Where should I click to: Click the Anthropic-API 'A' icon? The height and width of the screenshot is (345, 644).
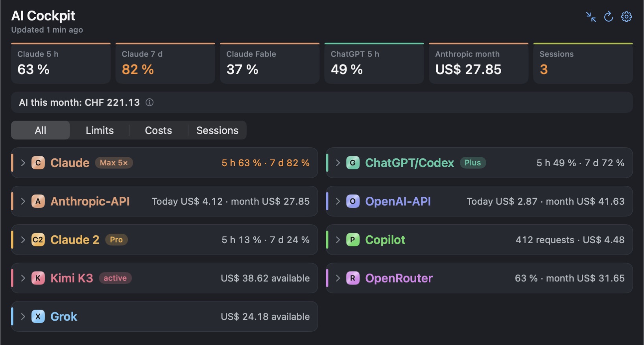click(38, 201)
